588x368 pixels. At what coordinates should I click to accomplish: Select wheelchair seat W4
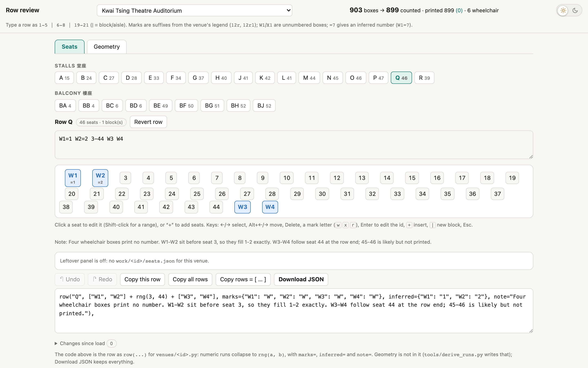pos(270,207)
